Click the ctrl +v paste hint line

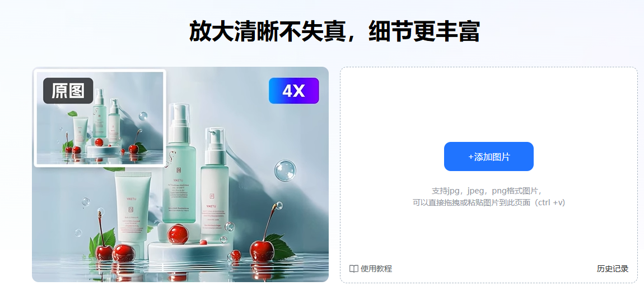(x=489, y=202)
